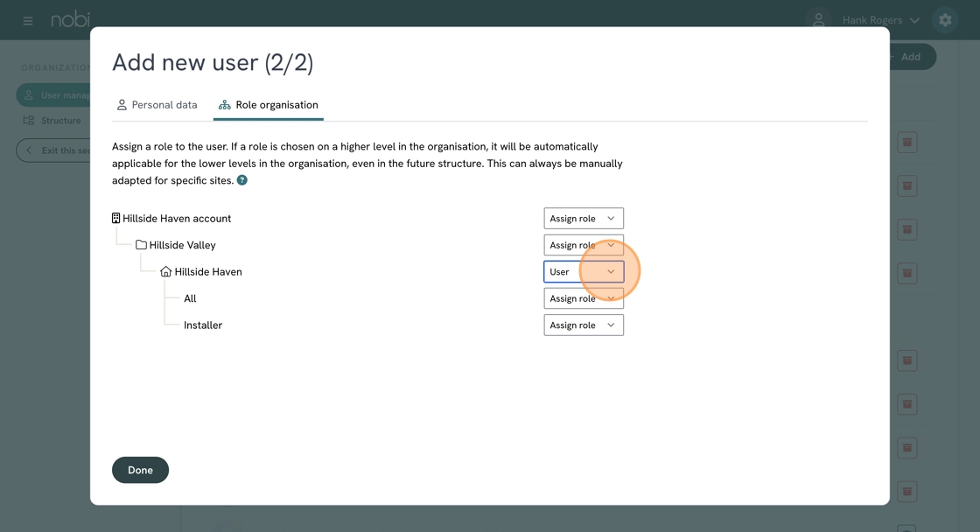Open the settings gear in the header
Image resolution: width=980 pixels, height=532 pixels.
[945, 20]
